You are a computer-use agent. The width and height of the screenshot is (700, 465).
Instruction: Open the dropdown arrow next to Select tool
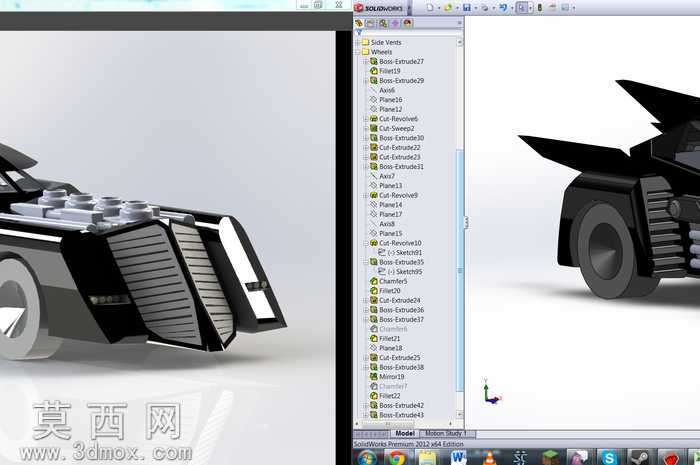tap(530, 8)
